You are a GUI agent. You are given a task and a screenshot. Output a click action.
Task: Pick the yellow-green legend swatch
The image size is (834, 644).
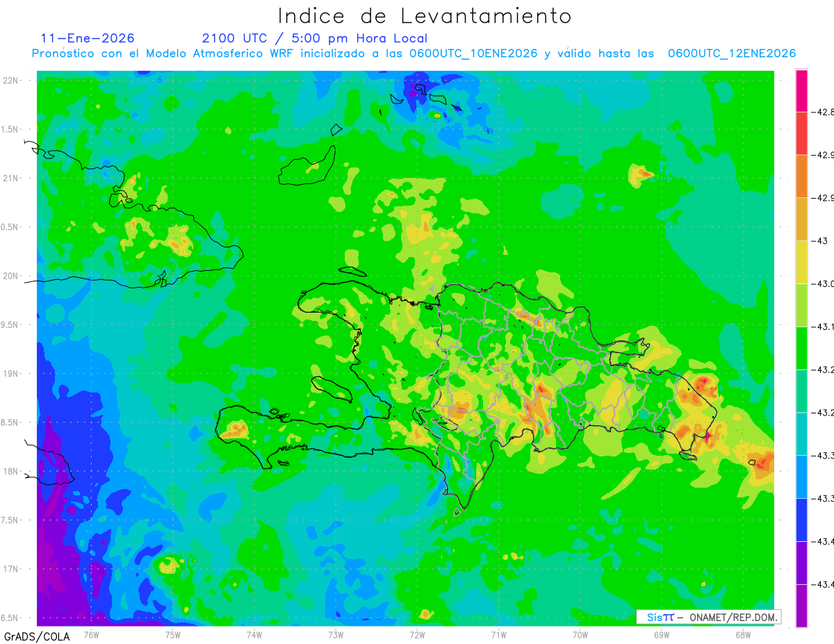pyautogui.click(x=801, y=304)
